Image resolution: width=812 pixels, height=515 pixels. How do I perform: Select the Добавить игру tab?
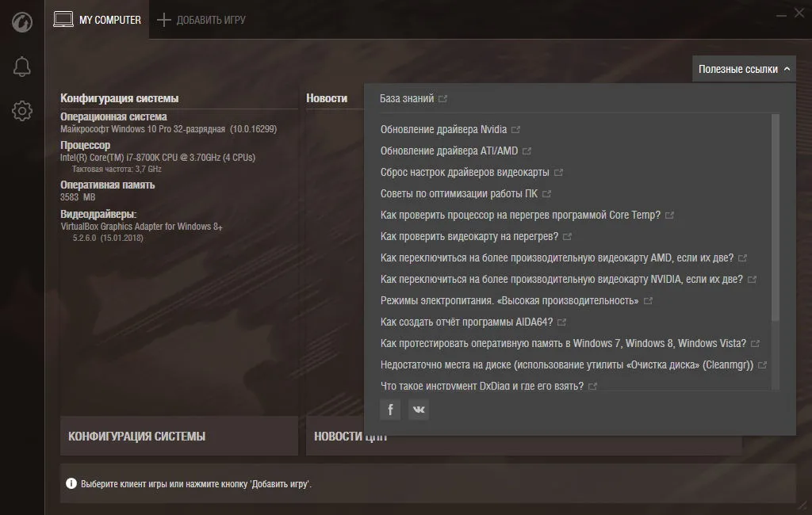pos(201,20)
